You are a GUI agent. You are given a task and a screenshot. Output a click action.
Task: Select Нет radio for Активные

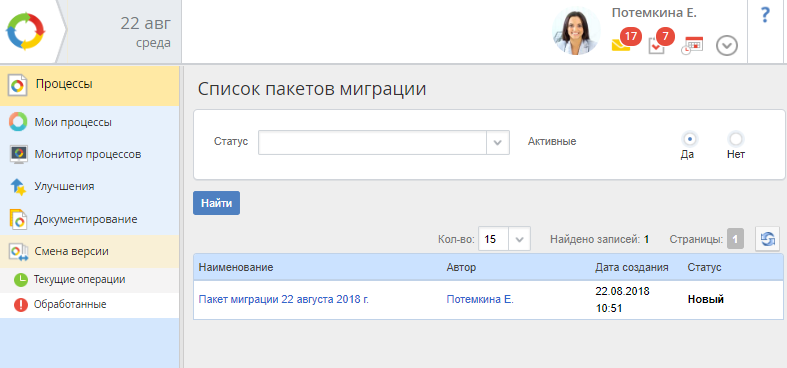coord(735,139)
